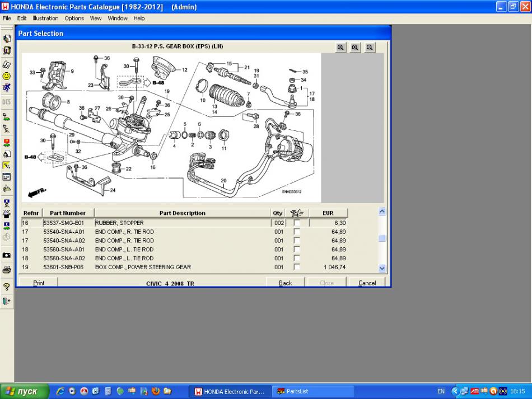Image resolution: width=532 pixels, height=399 pixels.
Task: Click the Refnr column header
Action: (31, 213)
